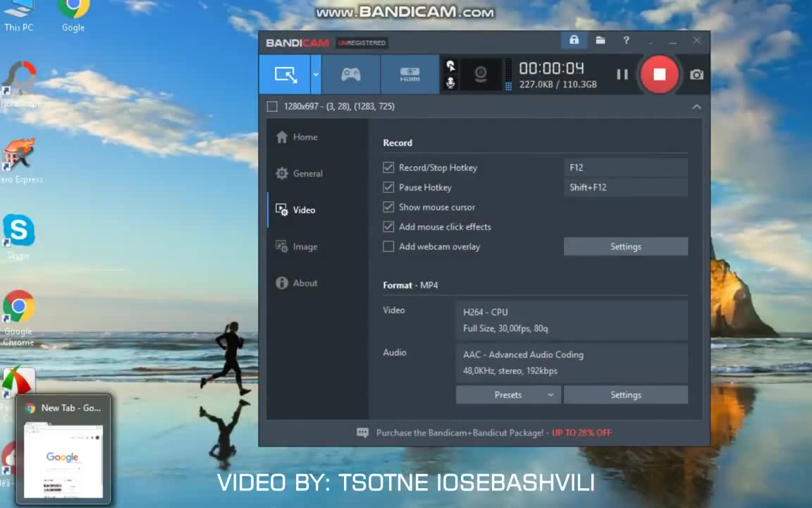
Task: Open Settings next to webcam overlay
Action: click(x=626, y=247)
